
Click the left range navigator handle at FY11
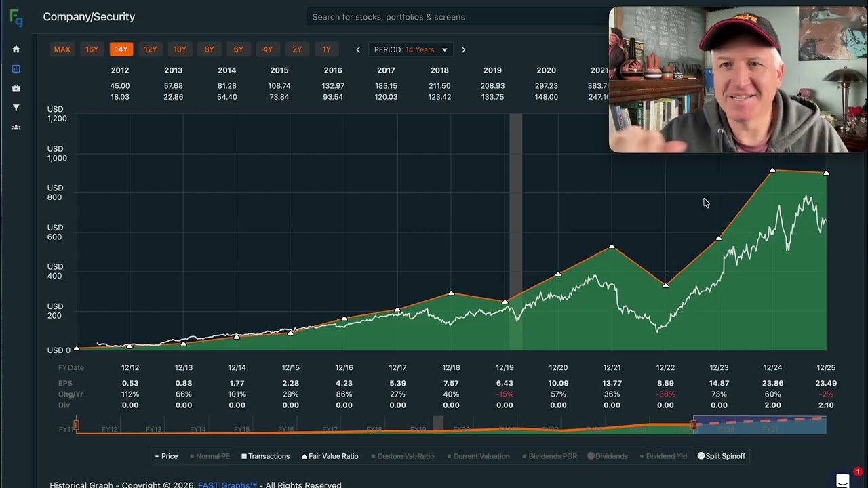pyautogui.click(x=76, y=425)
